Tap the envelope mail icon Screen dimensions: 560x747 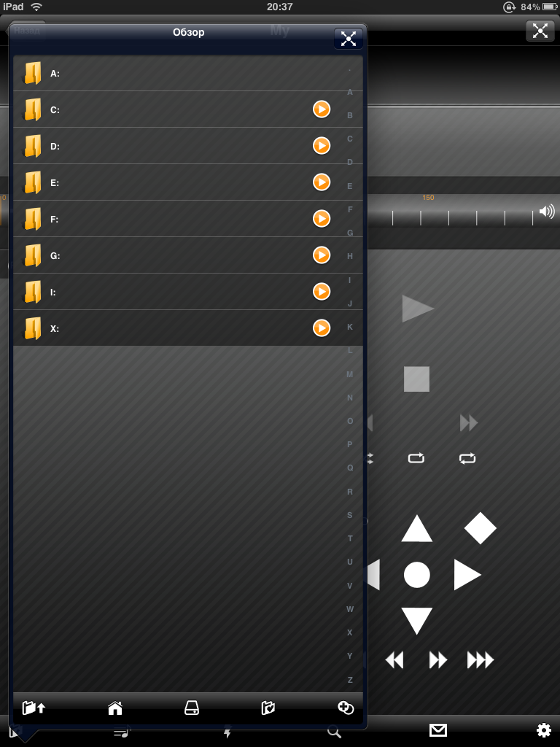coord(437,729)
